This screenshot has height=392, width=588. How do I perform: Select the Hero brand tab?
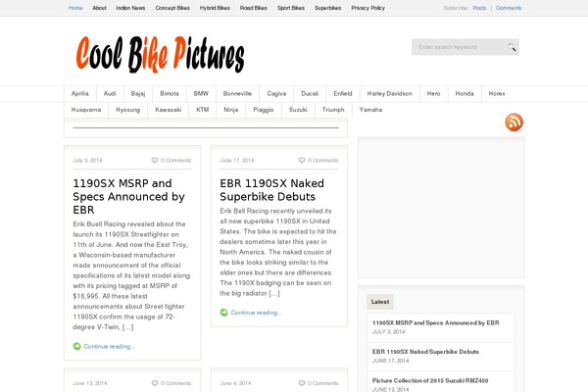point(433,93)
